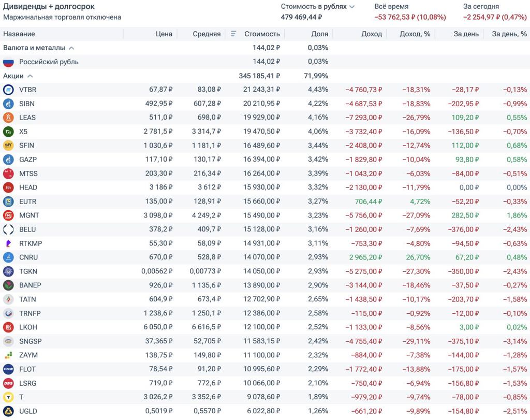Sort by the За день column header
The height and width of the screenshot is (420, 530).
(x=466, y=34)
